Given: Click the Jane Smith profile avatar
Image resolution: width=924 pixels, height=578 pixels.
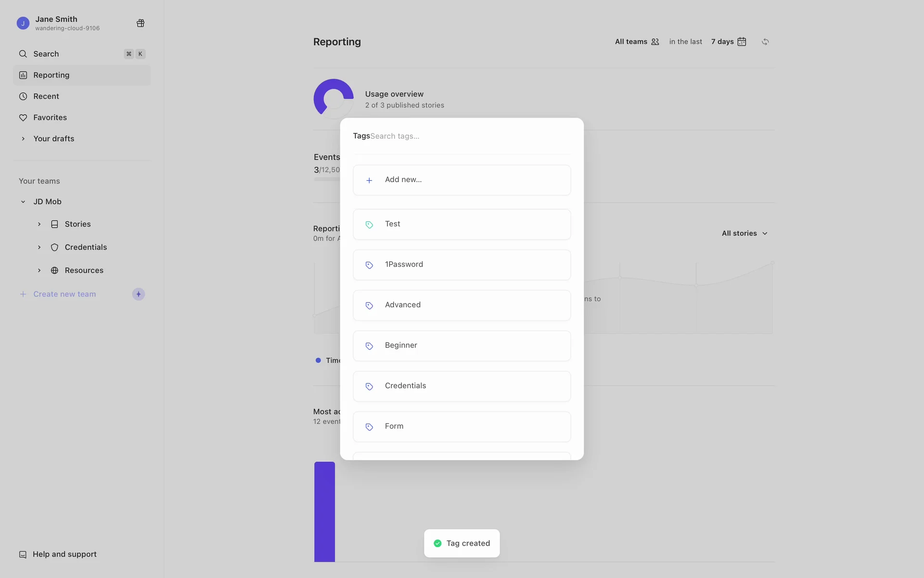Looking at the screenshot, I should point(23,23).
